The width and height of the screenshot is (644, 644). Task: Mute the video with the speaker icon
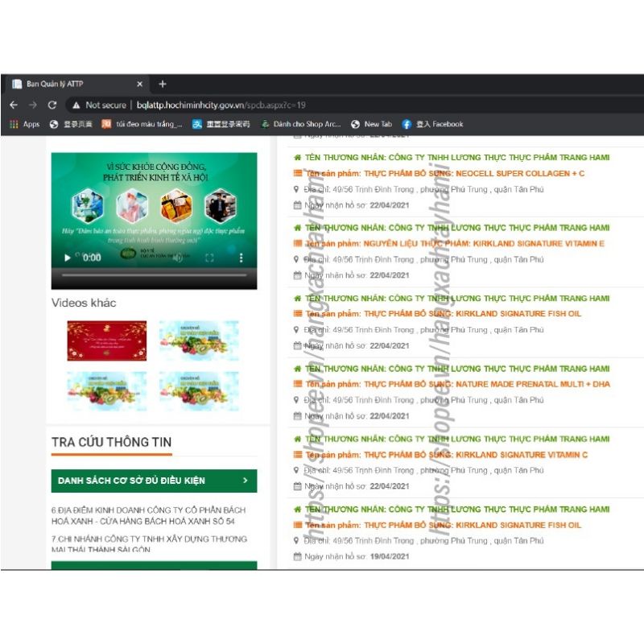tap(179, 258)
